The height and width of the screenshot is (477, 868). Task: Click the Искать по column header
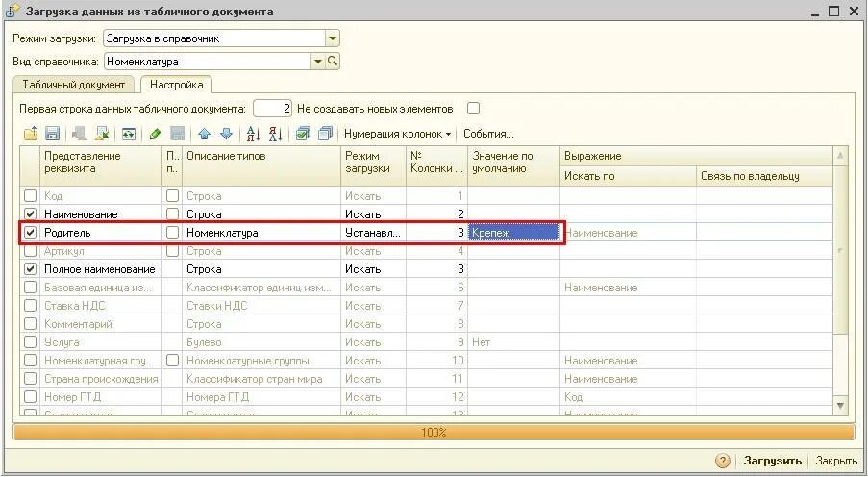[x=628, y=176]
